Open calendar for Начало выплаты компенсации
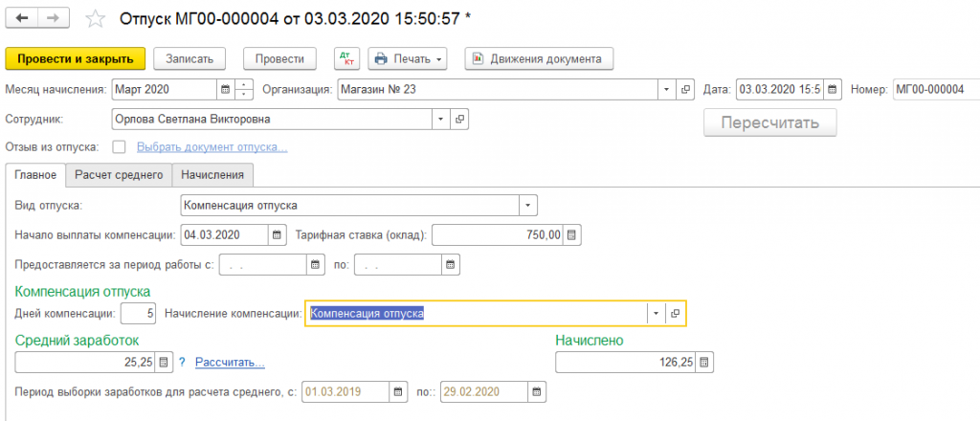The width and height of the screenshot is (980, 421). coord(277,235)
